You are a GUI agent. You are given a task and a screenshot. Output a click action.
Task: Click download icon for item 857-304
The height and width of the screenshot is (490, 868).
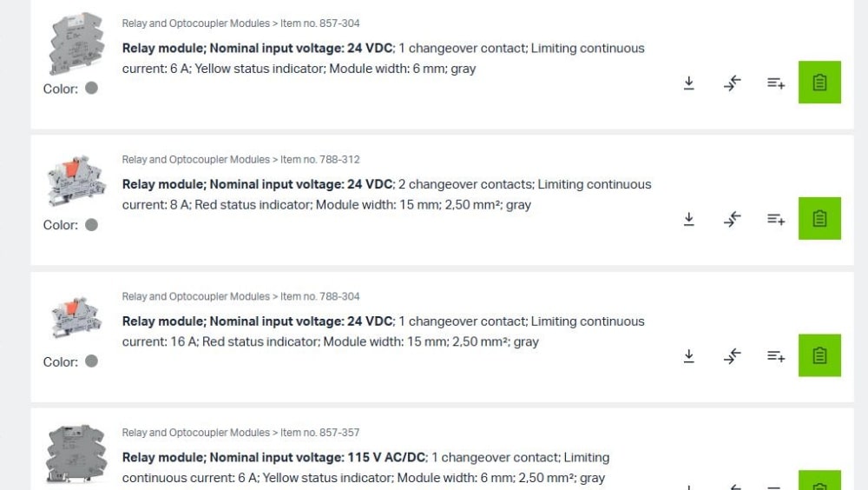[688, 83]
